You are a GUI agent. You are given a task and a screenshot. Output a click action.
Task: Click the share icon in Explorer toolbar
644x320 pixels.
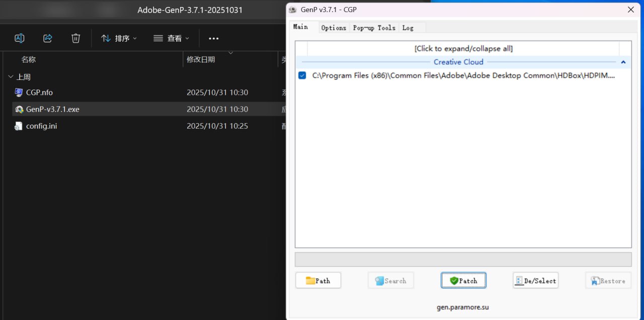[47, 38]
